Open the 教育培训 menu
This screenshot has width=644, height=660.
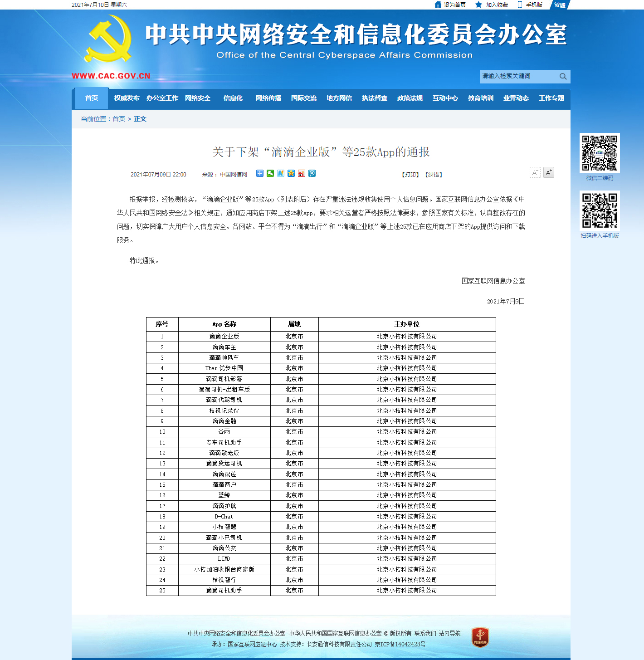click(x=481, y=98)
